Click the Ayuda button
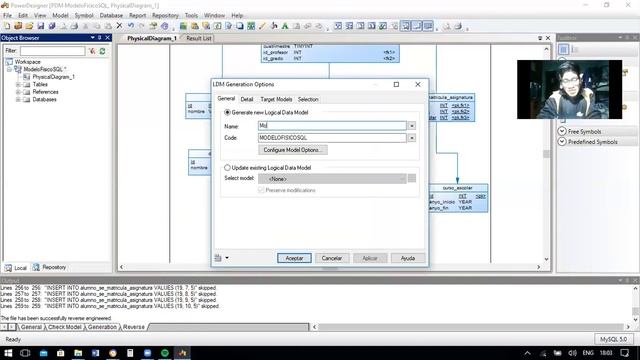The height and width of the screenshot is (360, 640). (407, 258)
